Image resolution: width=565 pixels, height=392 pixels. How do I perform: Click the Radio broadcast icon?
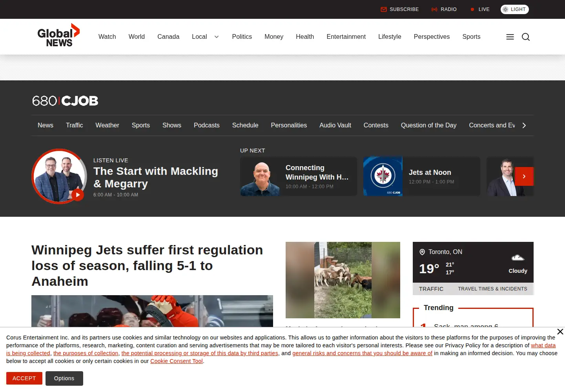click(434, 9)
